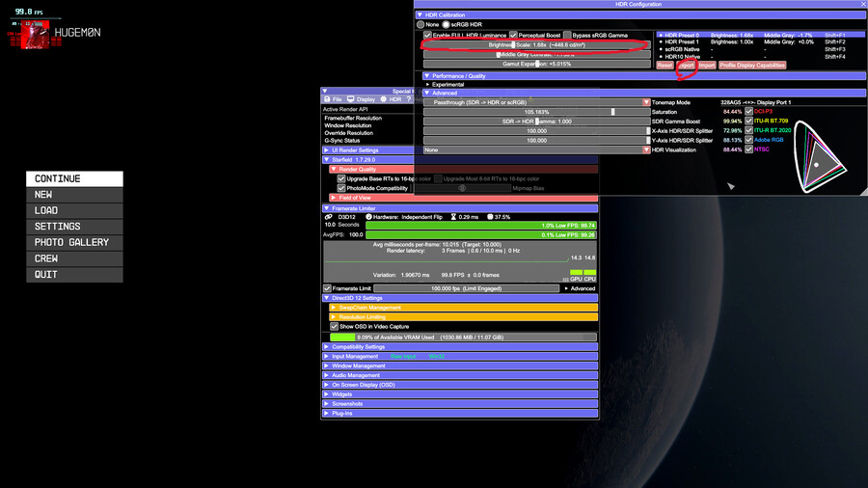Open the Tonemap Mode Passthrough dropdown
868x488 pixels.
click(x=536, y=102)
